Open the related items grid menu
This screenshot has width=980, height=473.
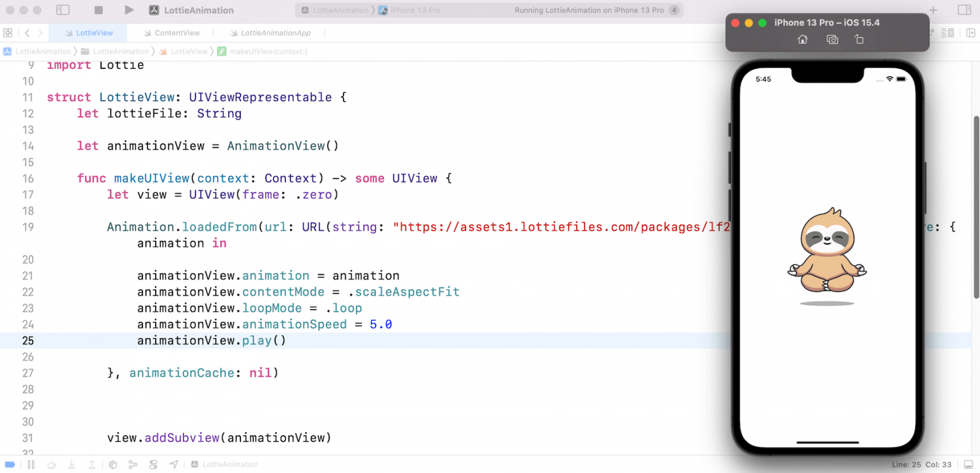pyautogui.click(x=8, y=33)
